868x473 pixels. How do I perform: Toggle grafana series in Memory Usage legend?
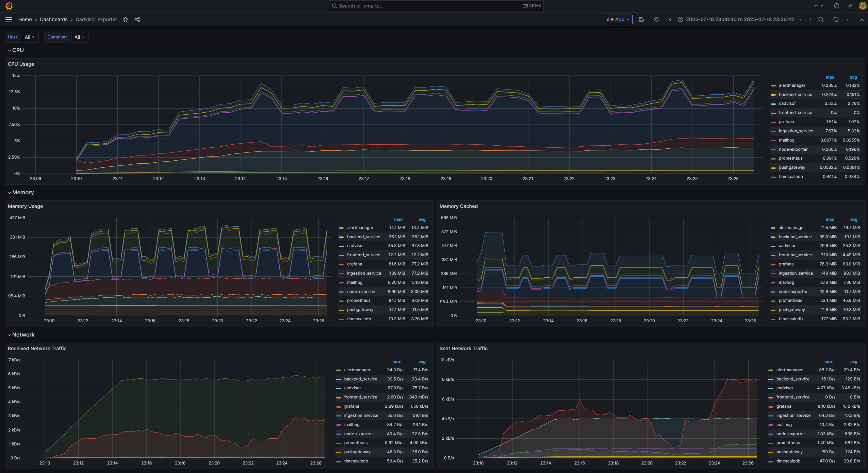click(354, 264)
